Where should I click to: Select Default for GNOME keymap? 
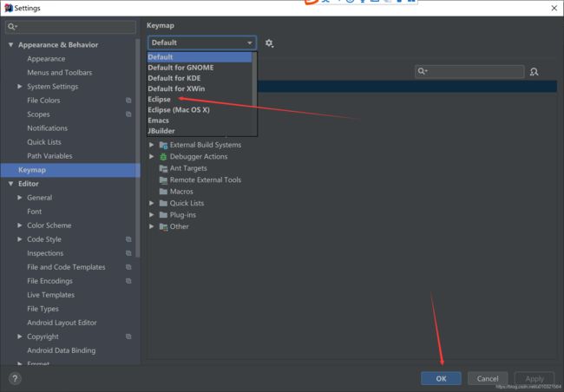tap(200, 68)
